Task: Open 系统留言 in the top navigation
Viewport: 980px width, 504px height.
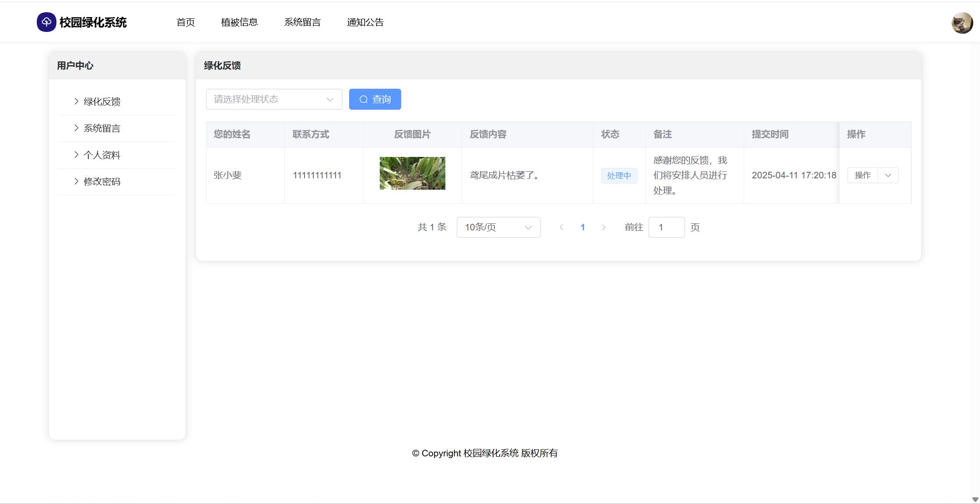Action: coord(302,22)
